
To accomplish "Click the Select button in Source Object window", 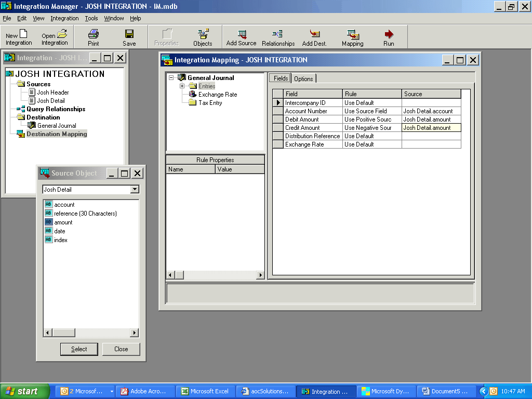I will (x=79, y=349).
